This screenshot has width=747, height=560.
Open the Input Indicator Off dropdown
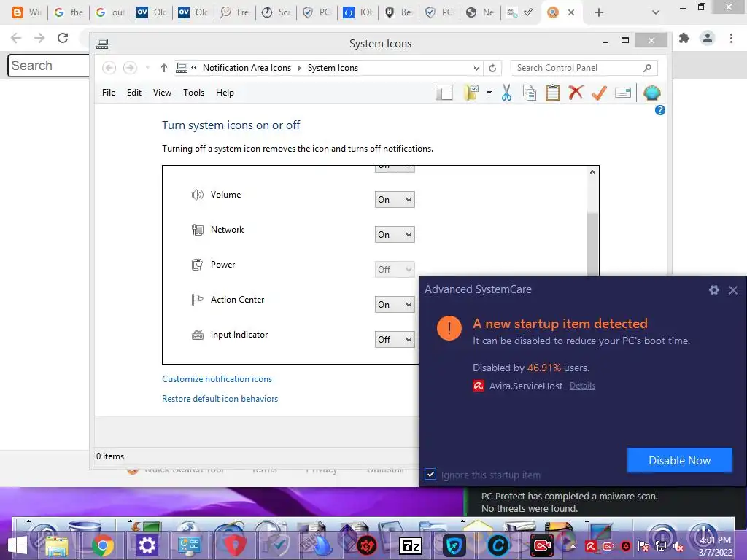click(x=395, y=340)
